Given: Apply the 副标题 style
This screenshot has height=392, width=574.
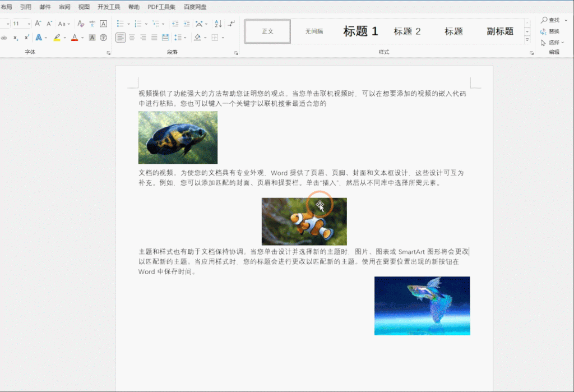Looking at the screenshot, I should point(500,31).
